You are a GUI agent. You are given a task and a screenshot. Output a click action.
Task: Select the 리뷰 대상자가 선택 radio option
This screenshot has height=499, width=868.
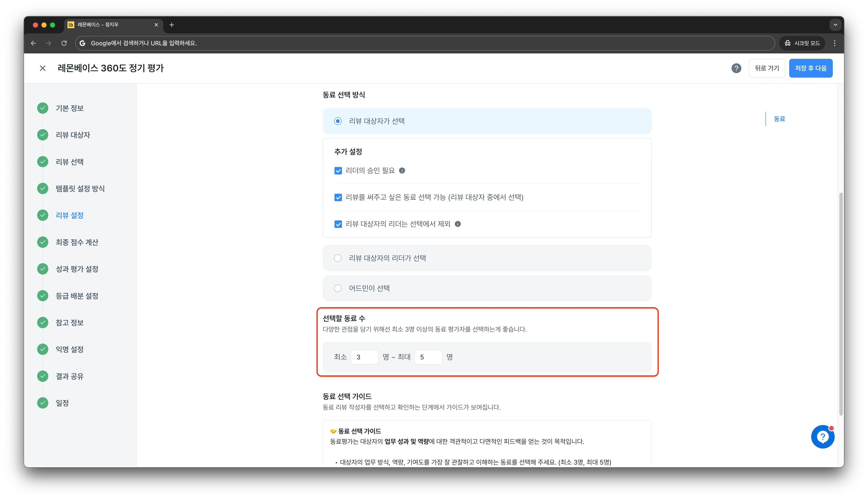coord(338,121)
